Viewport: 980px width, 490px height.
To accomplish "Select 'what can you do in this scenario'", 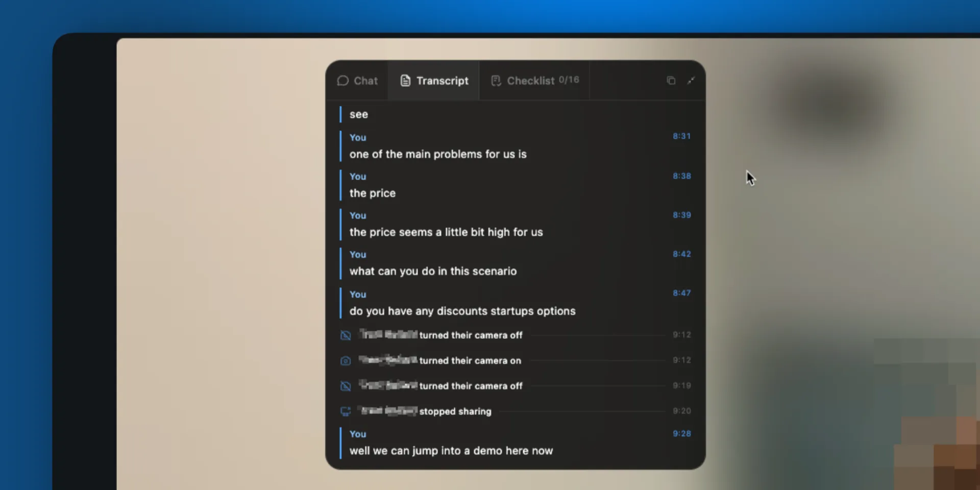I will coord(433,271).
